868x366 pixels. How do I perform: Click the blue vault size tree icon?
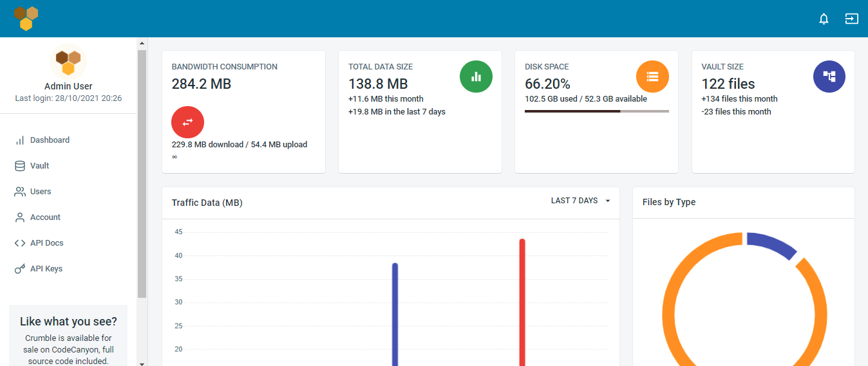point(829,77)
